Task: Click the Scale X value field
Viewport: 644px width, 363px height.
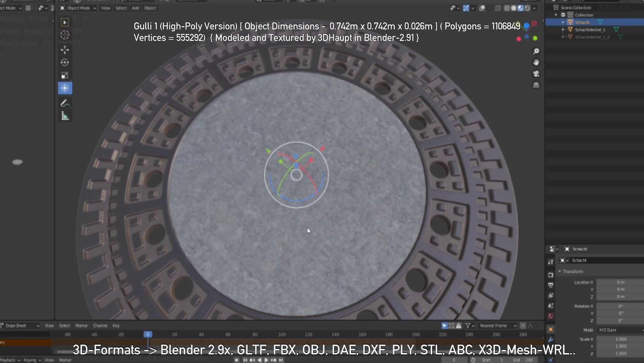Action: click(620, 339)
